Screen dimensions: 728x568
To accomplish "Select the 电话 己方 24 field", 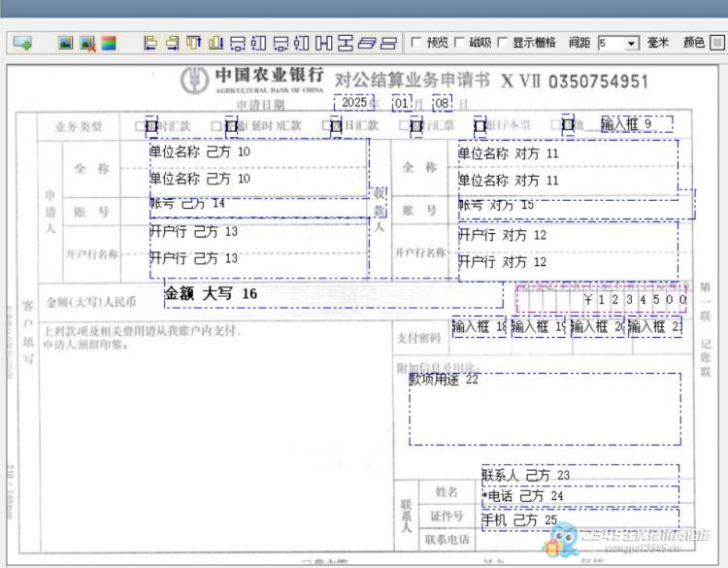I will [580, 495].
